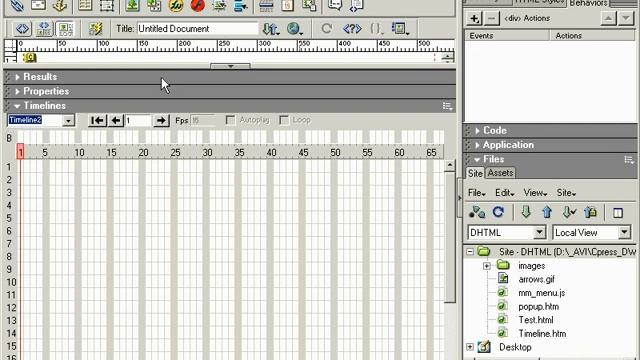Switch to design view
The height and width of the screenshot is (360, 640).
[x=65, y=29]
